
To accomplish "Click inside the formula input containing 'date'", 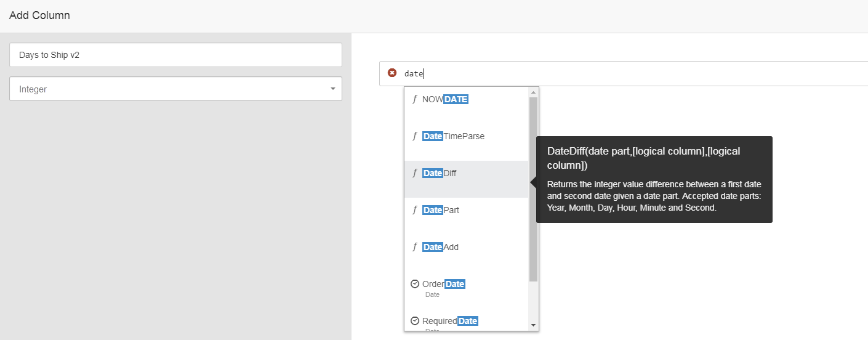I will click(x=616, y=73).
